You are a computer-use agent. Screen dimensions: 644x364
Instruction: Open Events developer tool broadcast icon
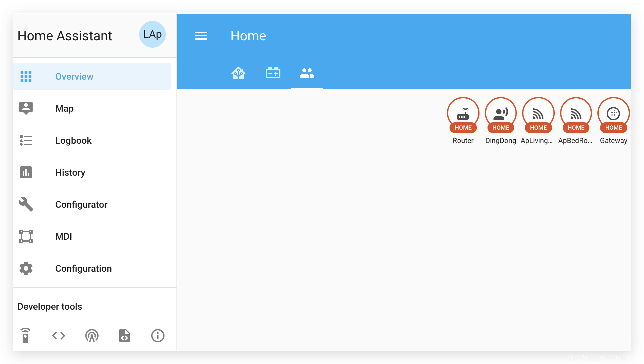(x=92, y=335)
